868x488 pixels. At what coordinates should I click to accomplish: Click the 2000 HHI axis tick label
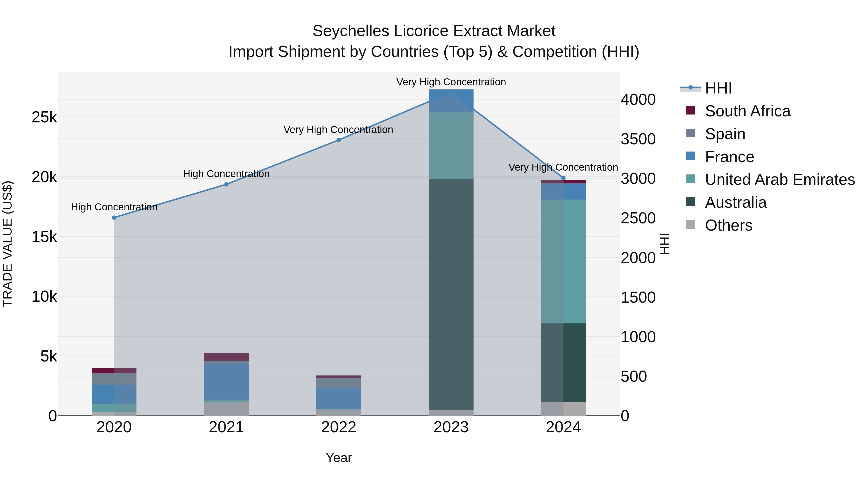click(x=638, y=258)
